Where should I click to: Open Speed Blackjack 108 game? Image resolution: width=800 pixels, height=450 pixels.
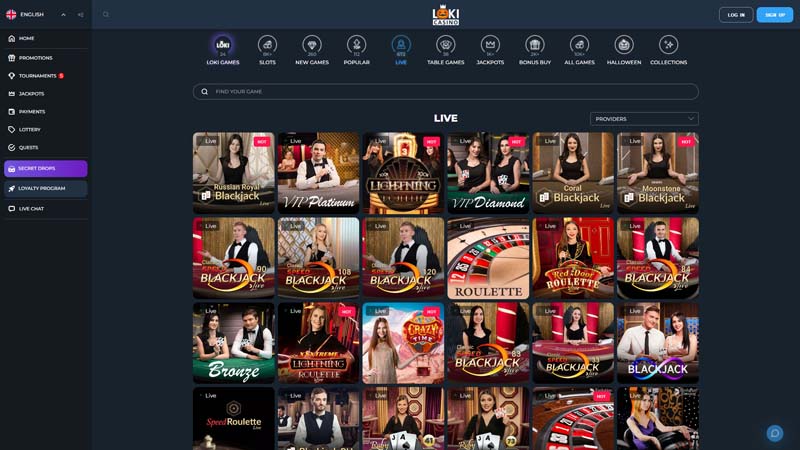(x=318, y=258)
